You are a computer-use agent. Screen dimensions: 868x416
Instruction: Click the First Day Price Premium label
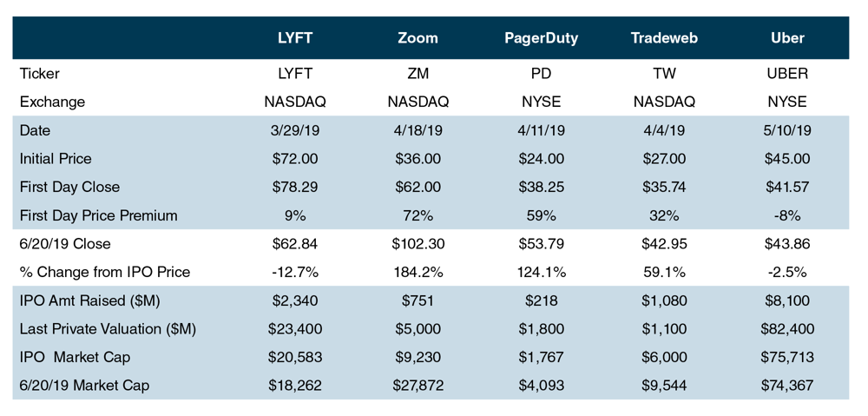(x=98, y=215)
